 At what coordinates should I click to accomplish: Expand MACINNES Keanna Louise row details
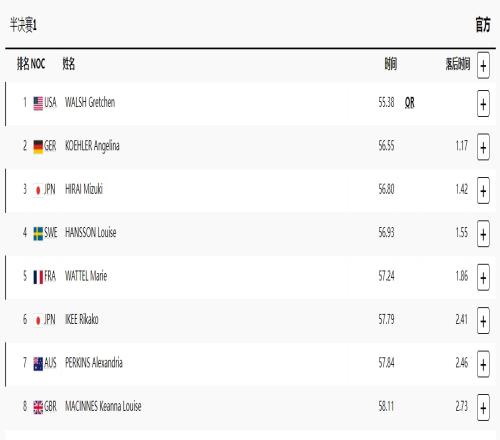click(x=483, y=407)
